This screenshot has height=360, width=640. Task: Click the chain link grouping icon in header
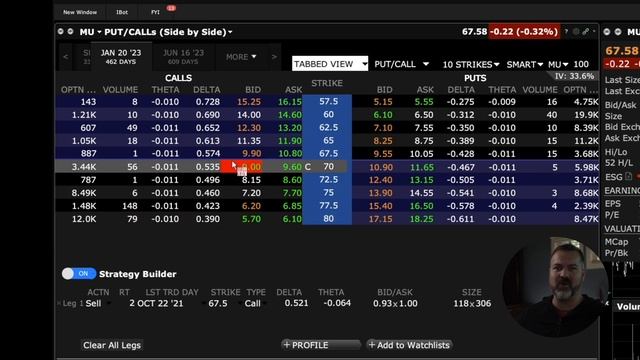[586, 31]
